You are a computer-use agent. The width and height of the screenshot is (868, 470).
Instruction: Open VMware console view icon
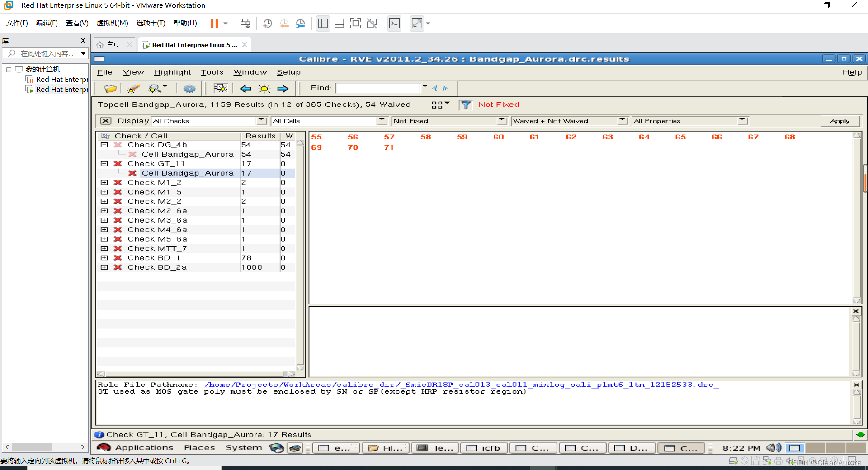(x=394, y=23)
